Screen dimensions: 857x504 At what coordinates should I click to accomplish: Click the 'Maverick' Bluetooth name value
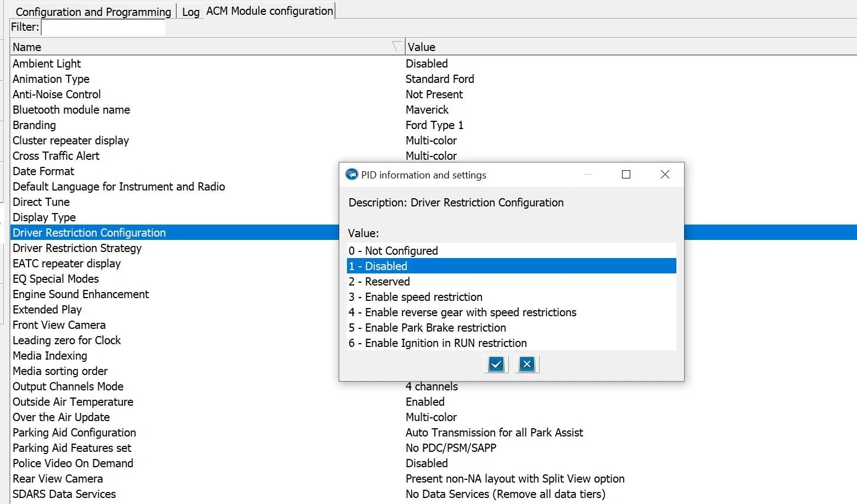pos(427,110)
